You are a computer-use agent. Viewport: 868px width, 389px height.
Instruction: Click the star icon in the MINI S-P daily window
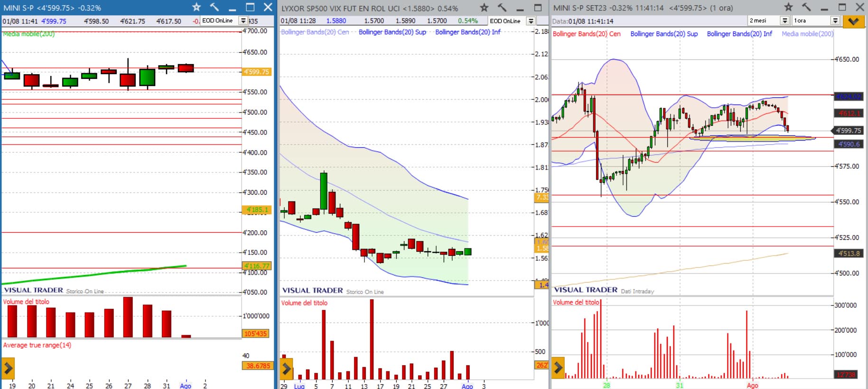click(x=196, y=7)
